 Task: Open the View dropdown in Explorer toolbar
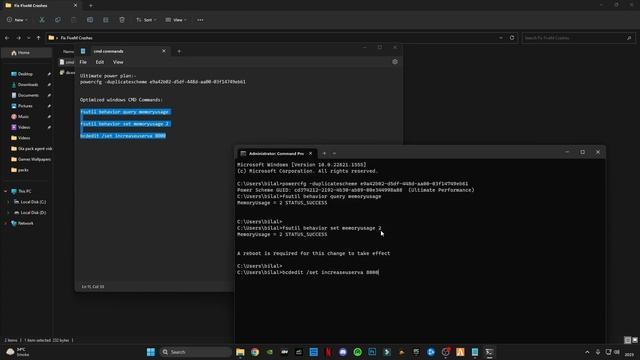(x=176, y=20)
